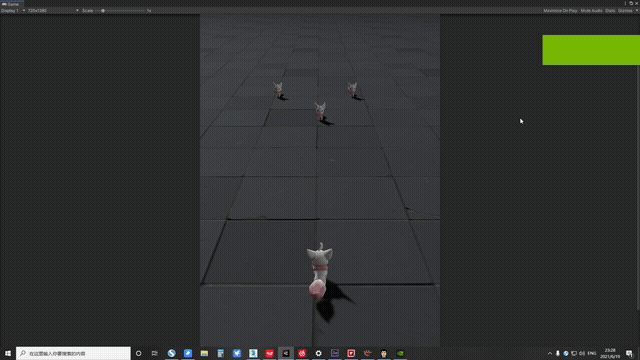
Task: Click the NVIDIA icon in taskbar
Action: point(400,353)
